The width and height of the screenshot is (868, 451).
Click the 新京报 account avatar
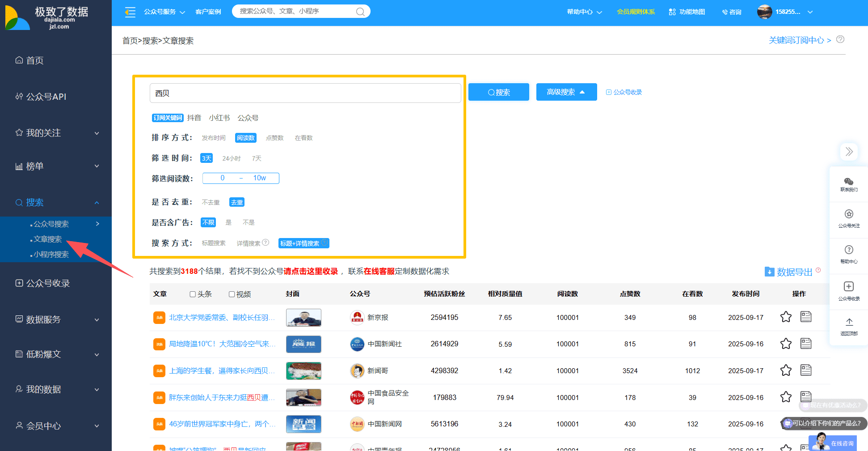[x=357, y=317]
